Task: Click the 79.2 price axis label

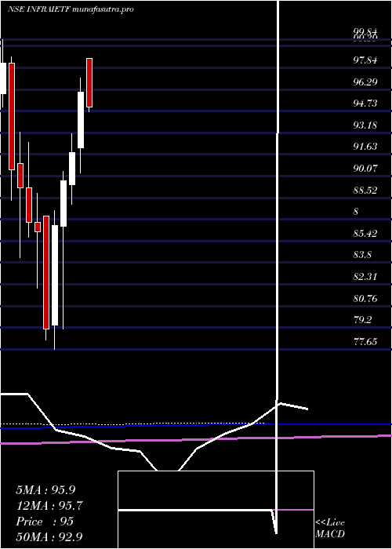Action: 362,320
